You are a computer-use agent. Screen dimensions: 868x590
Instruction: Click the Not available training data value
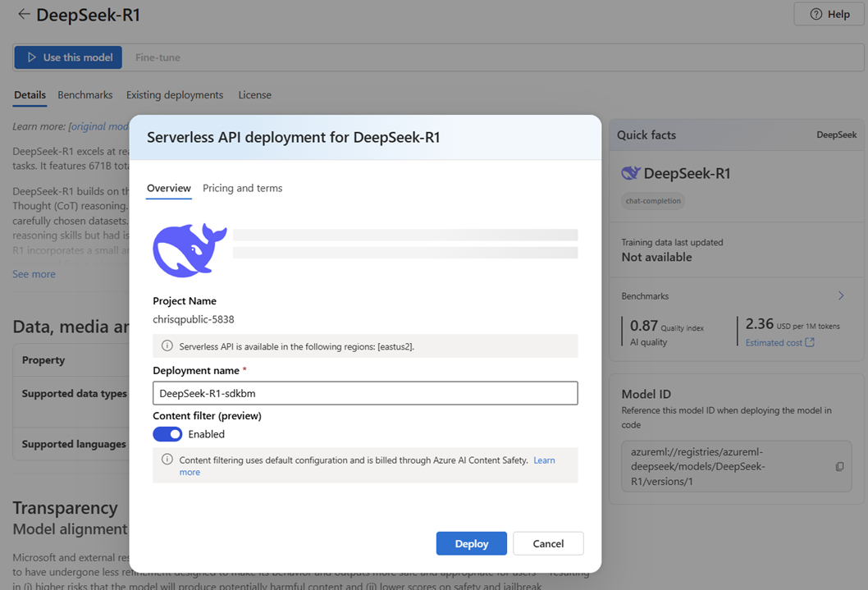(656, 257)
